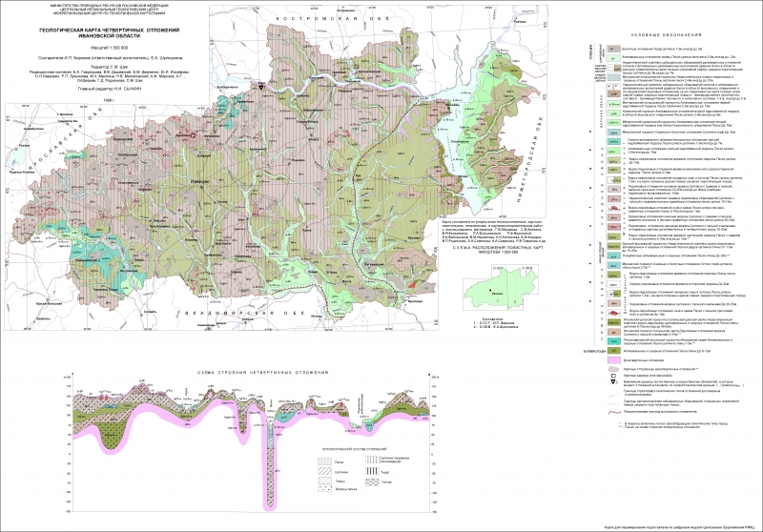The image size is (763, 532).
Task: Click the Иваново city label on the map
Action: click(202, 180)
